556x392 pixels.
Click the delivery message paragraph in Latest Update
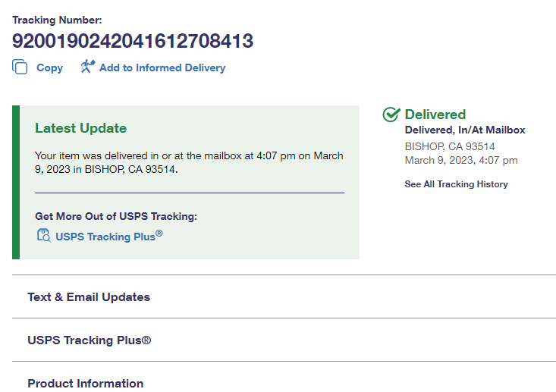[189, 162]
